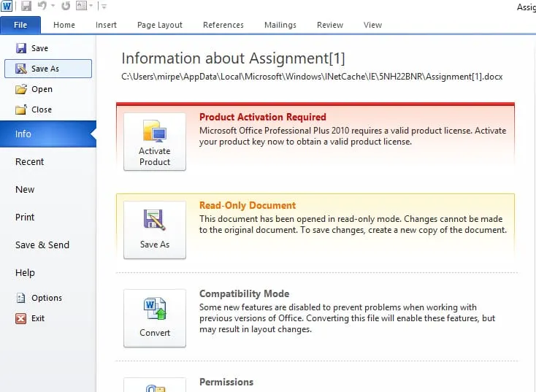
Task: Open the Undo history dropdown arrow
Action: pos(53,6)
